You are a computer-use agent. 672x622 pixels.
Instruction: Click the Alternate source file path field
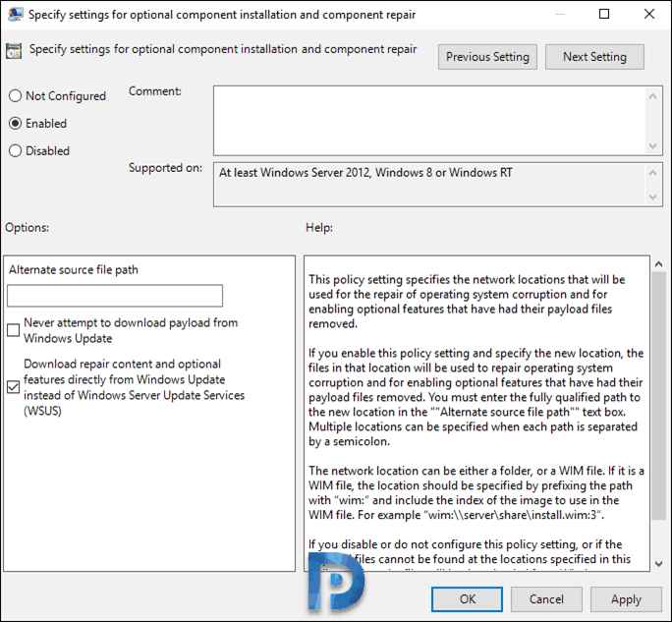(x=115, y=296)
